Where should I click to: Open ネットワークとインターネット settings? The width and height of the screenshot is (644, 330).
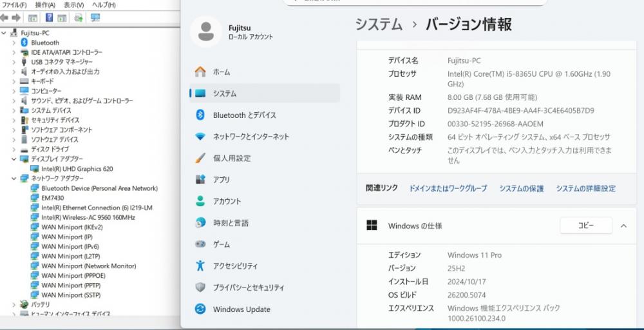[265, 137]
